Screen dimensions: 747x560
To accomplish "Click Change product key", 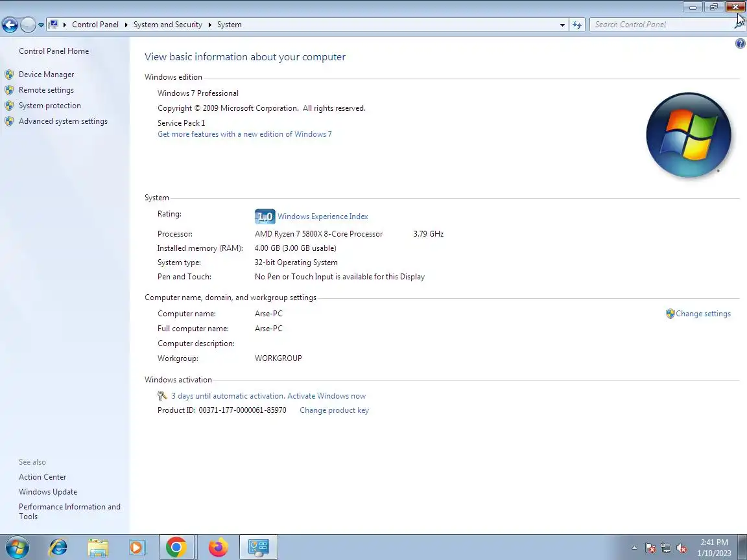I will (334, 410).
